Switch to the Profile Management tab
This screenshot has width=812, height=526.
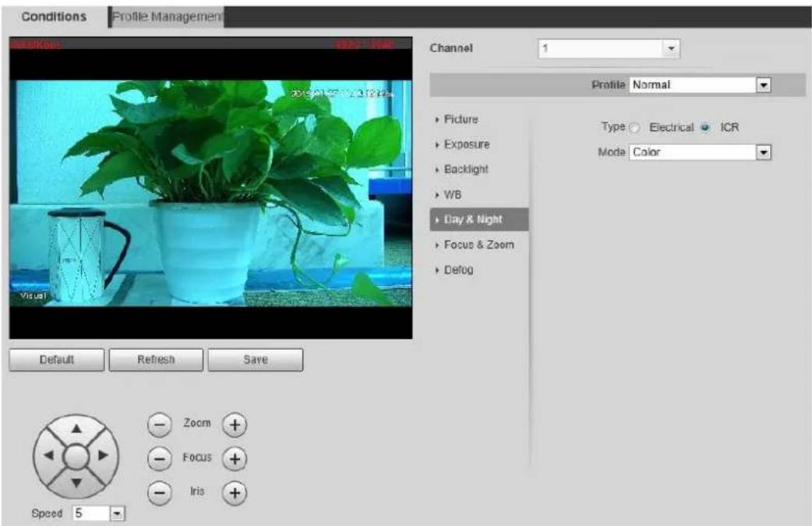(167, 16)
